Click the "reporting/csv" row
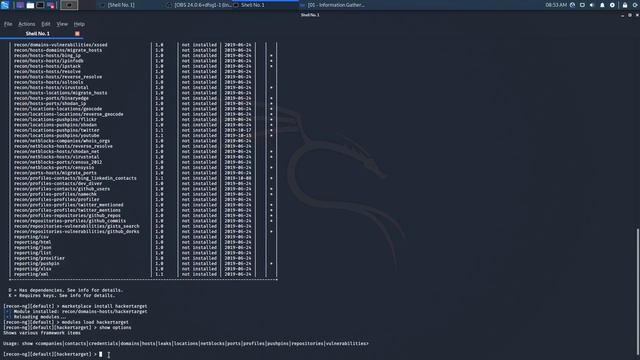This screenshot has height=360, width=640. pos(143,237)
